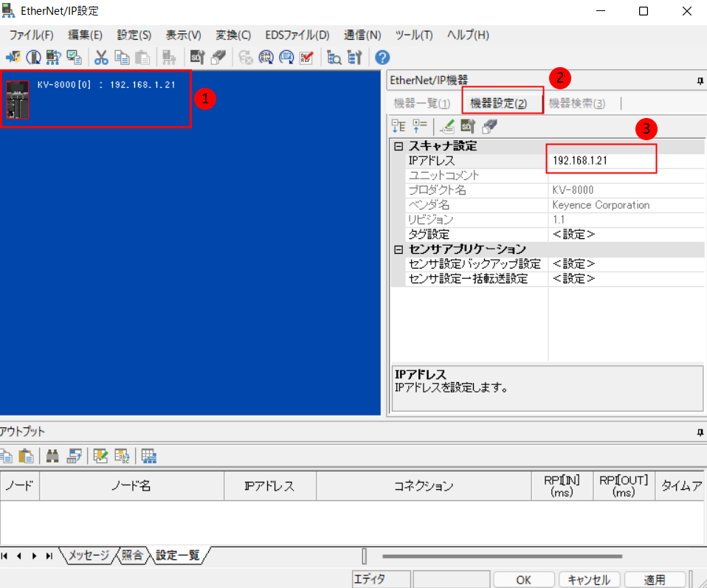The width and height of the screenshot is (707, 588).
Task: Click the unit with circular arrow toolbar icon
Action: pyautogui.click(x=33, y=58)
